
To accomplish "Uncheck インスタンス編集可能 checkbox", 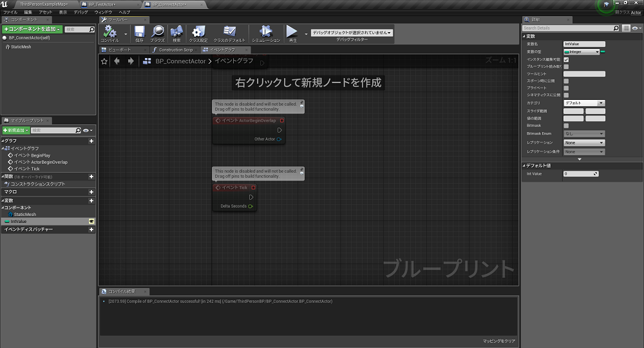I will coord(566,59).
